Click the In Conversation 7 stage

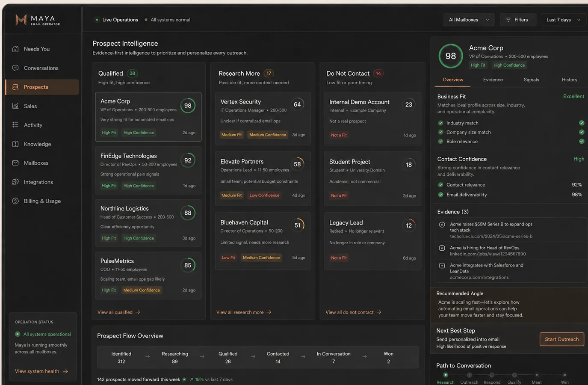tap(334, 358)
